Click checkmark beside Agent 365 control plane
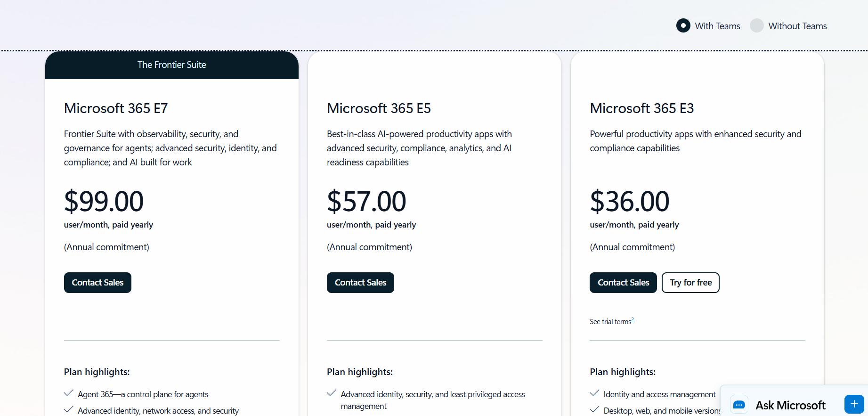 pos(69,393)
